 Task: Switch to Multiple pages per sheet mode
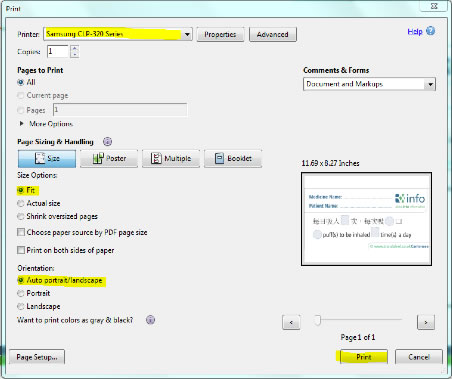[171, 159]
